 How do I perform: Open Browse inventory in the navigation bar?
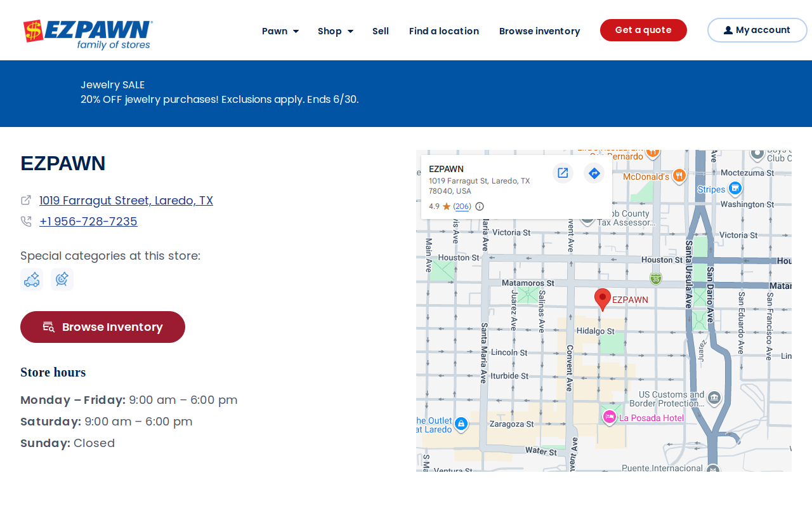539,31
